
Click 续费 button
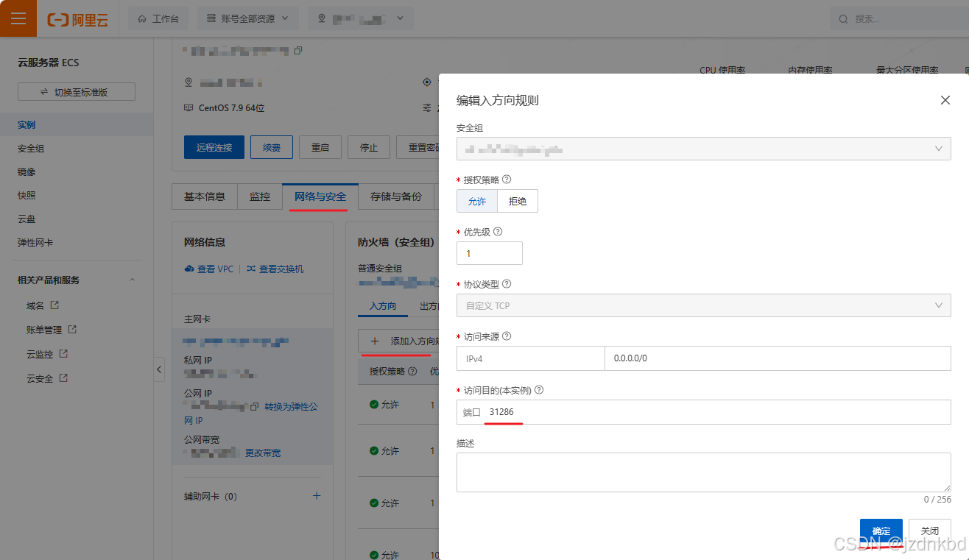(x=272, y=147)
